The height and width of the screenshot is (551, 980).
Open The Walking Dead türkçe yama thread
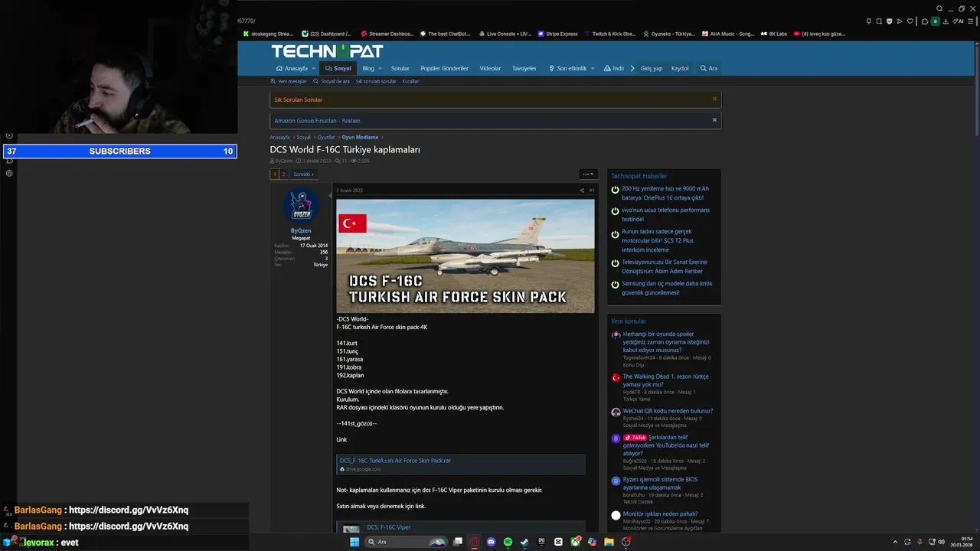(x=665, y=380)
